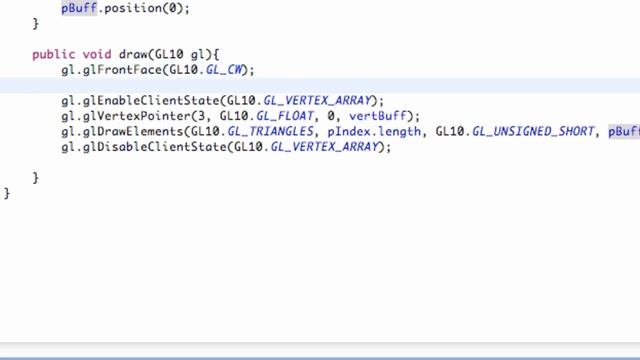Click highlighted pBuff in pBuff.position(0) line
The image size is (640, 360).
79,9
